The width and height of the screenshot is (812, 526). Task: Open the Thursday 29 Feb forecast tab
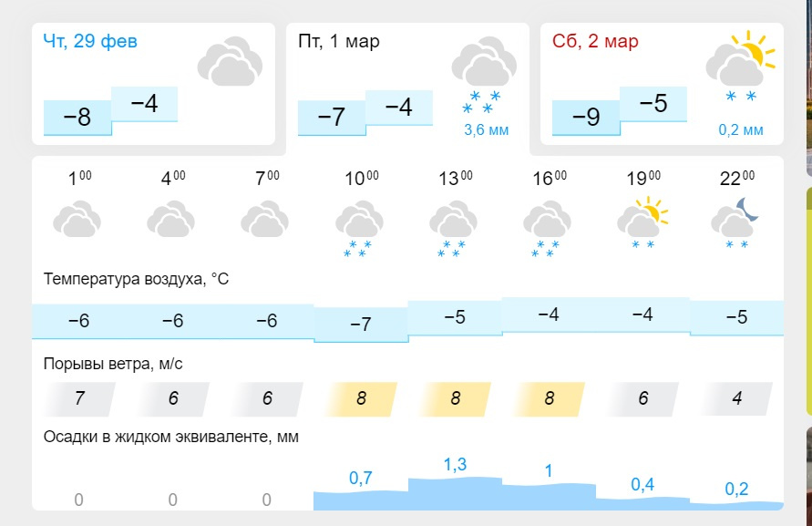[x=91, y=42]
